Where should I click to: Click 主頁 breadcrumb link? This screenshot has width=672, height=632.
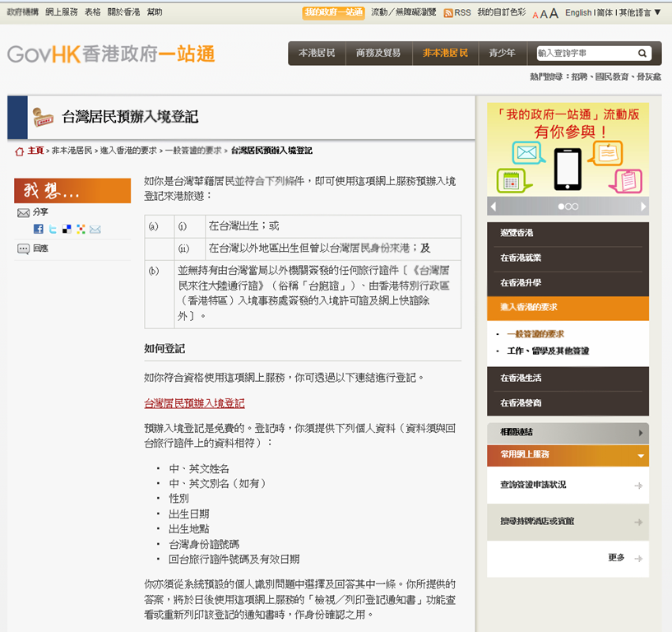[35, 151]
